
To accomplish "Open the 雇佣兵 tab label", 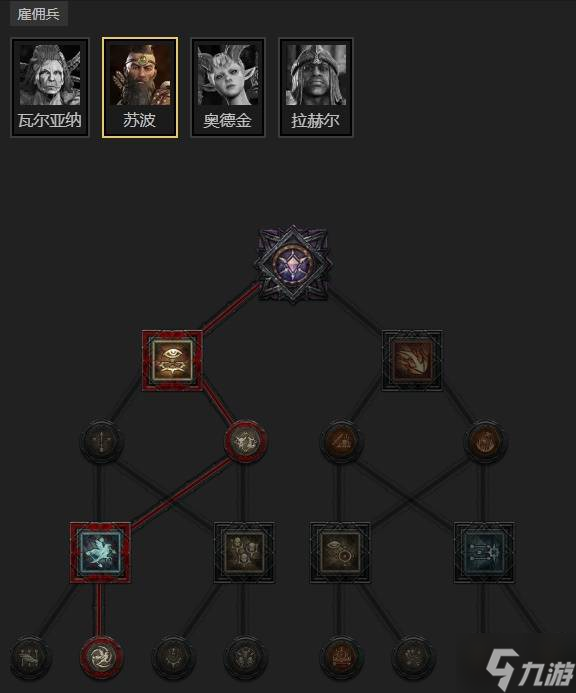I will point(38,14).
